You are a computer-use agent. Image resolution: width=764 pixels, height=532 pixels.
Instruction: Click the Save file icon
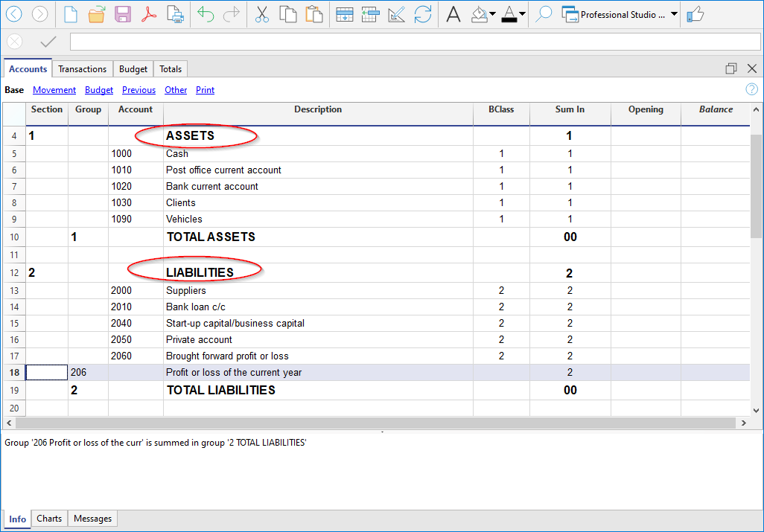point(123,14)
